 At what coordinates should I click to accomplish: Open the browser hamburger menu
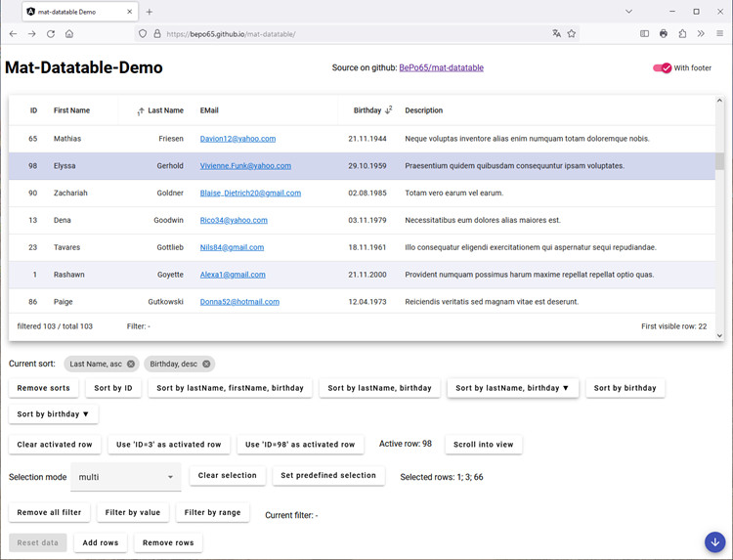click(x=720, y=33)
